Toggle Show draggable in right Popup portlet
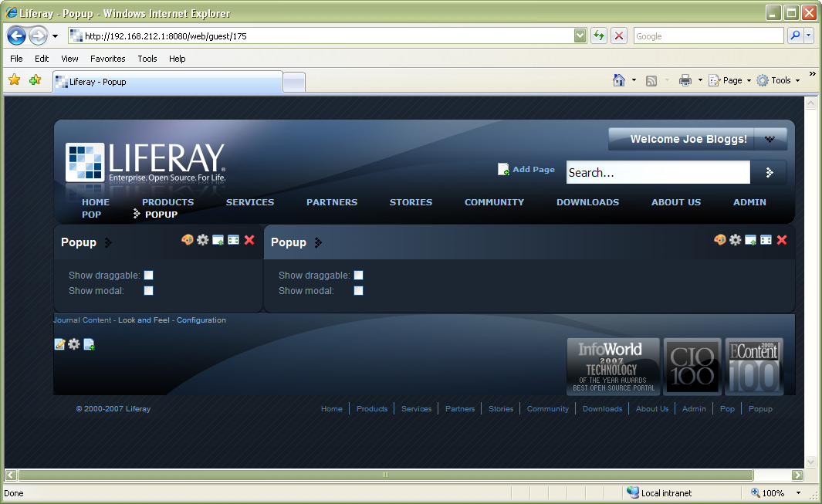This screenshot has height=504, width=822. click(x=359, y=276)
